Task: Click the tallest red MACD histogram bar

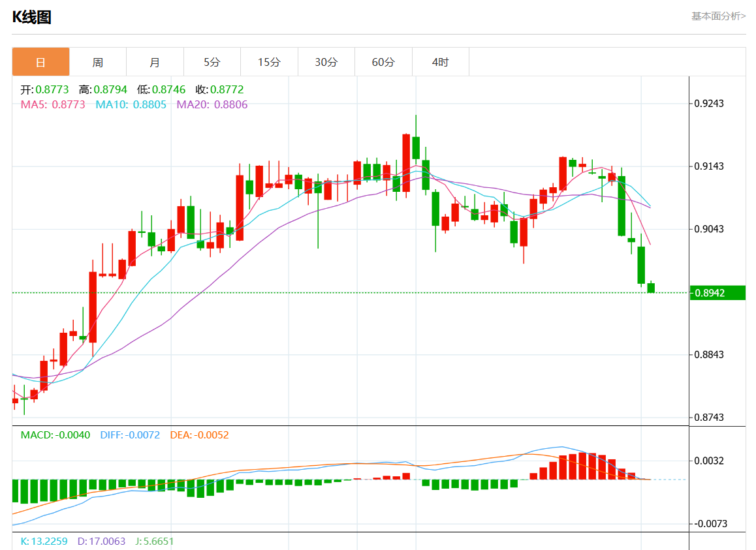Action: 582,466
